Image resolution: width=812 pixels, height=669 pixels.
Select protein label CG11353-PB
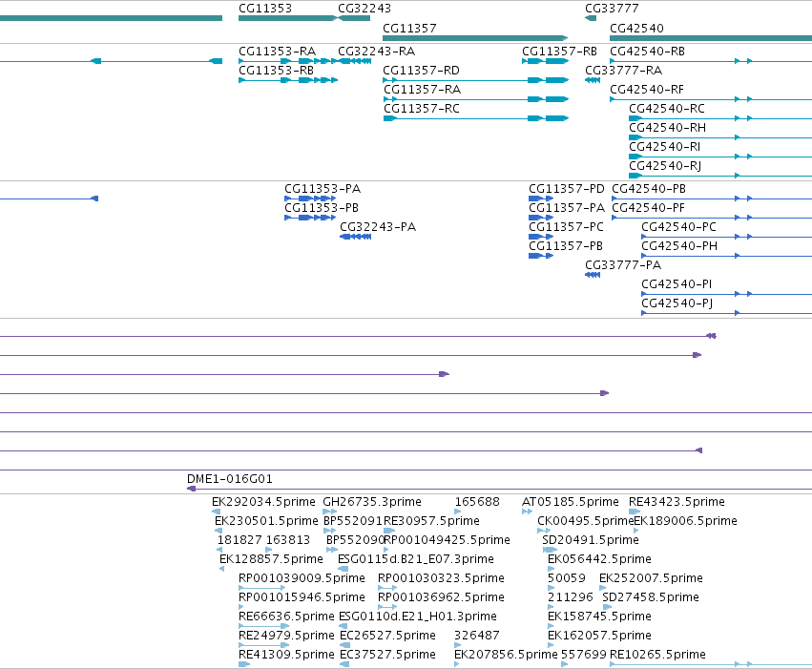[322, 208]
